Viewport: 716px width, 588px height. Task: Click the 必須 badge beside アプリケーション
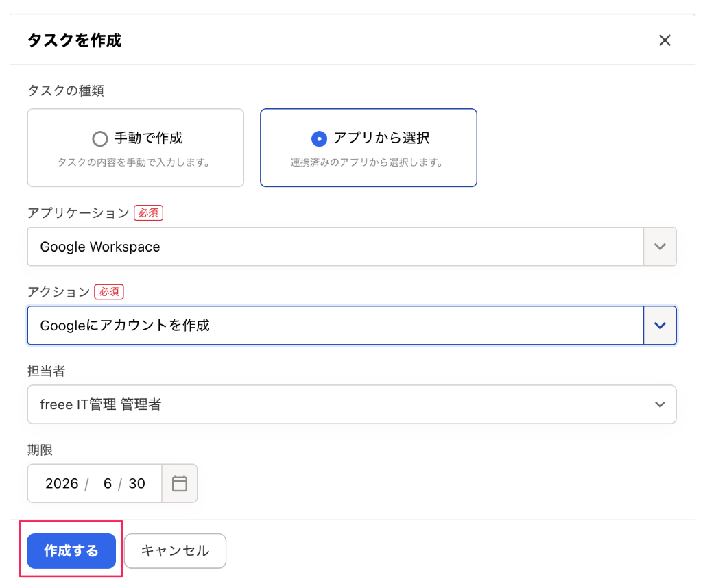pos(148,212)
